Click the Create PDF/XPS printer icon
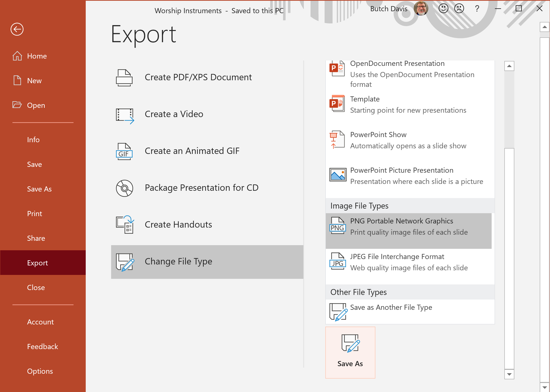Image resolution: width=550 pixels, height=392 pixels. [x=124, y=78]
